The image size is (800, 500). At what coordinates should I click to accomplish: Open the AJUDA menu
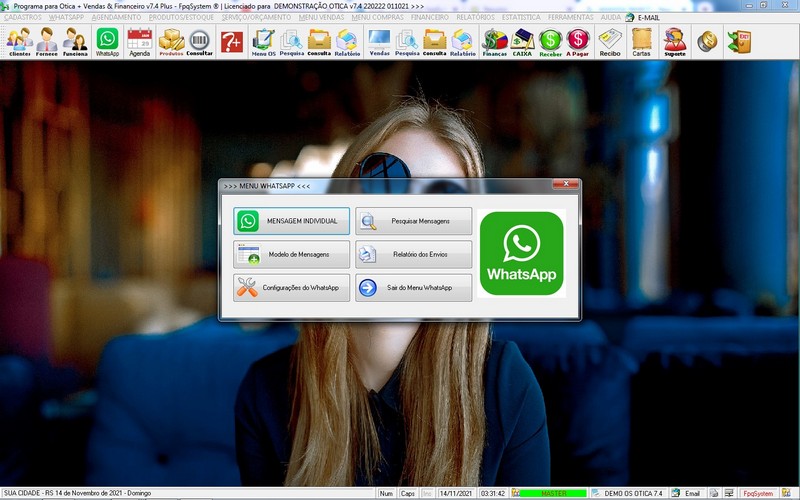point(611,17)
